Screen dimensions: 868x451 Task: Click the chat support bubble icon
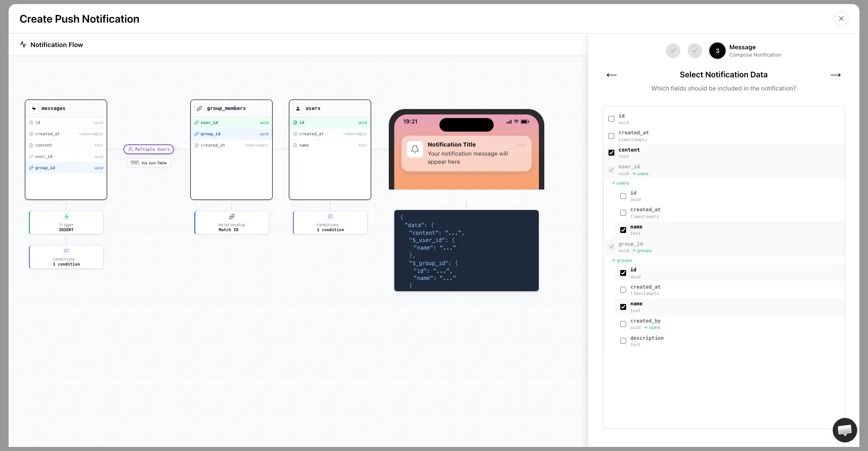(x=844, y=430)
